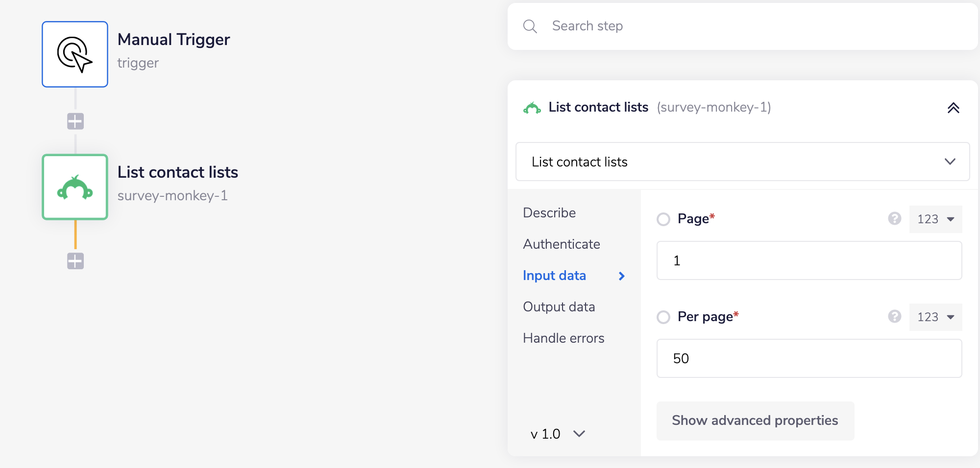Image resolution: width=980 pixels, height=468 pixels.
Task: Switch to the Output data tab
Action: [x=559, y=306]
